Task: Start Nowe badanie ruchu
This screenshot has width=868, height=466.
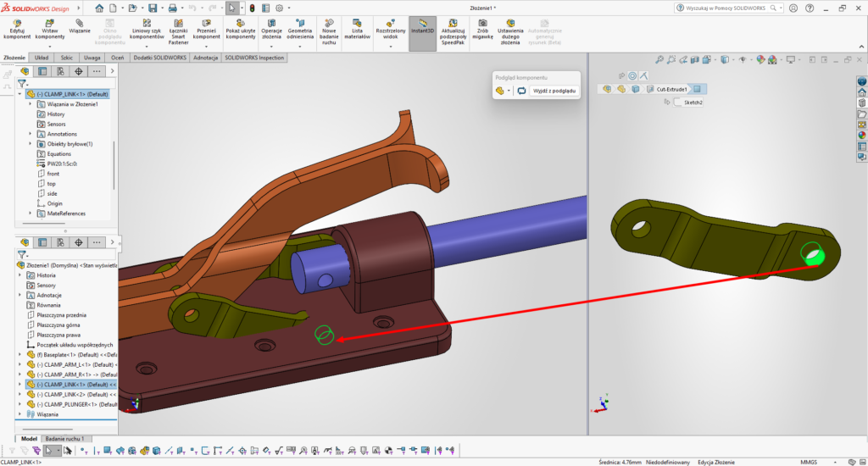Action: [329, 32]
